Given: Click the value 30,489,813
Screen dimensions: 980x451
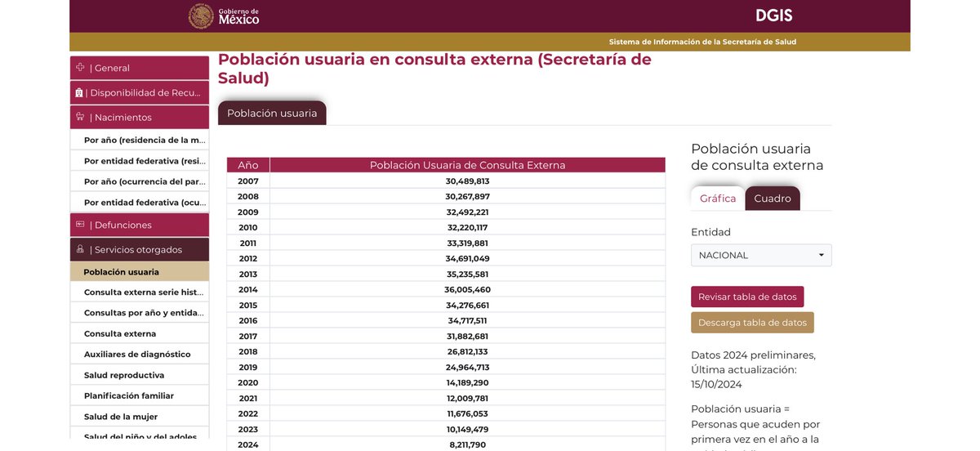Looking at the screenshot, I should (x=468, y=181).
